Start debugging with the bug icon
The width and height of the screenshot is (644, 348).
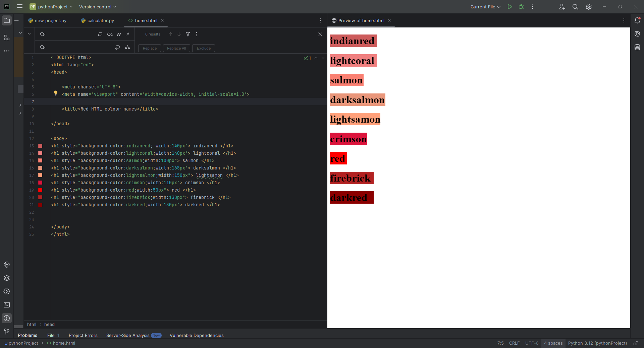(521, 7)
